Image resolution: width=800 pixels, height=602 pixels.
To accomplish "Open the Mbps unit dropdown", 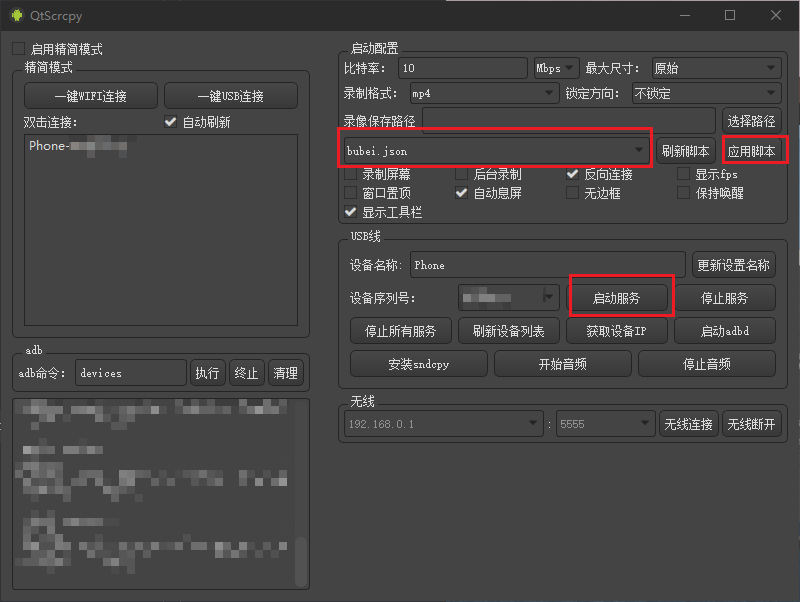I will [x=556, y=68].
